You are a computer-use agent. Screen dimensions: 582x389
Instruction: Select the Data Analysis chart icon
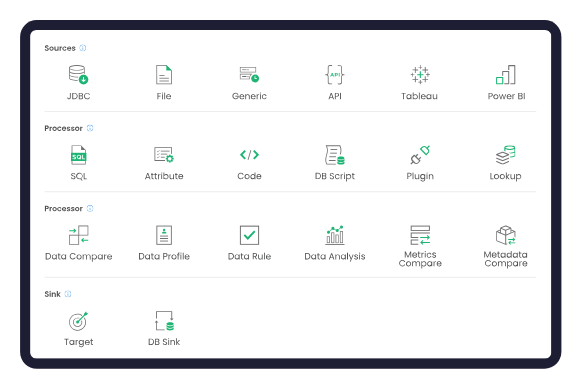point(334,235)
